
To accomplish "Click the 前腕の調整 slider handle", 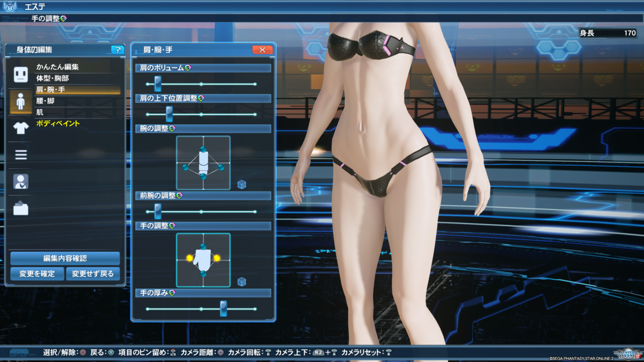I will 158,211.
